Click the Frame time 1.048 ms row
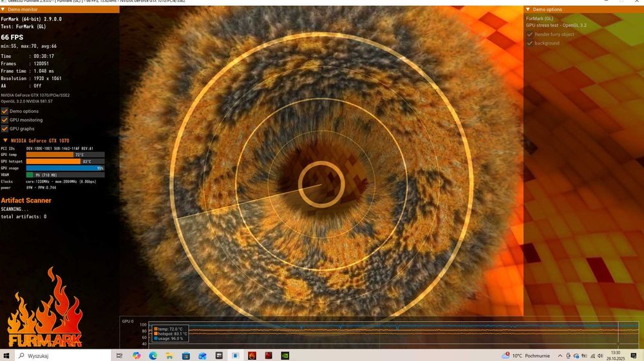 [x=28, y=71]
